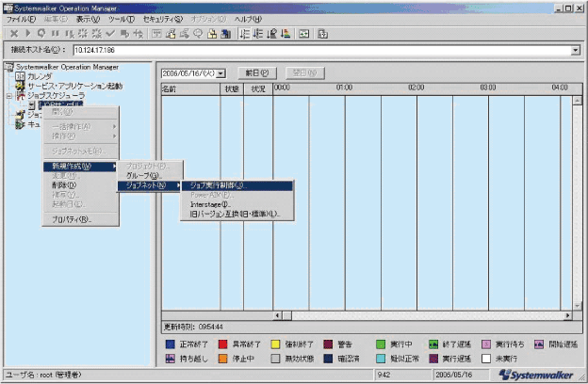Select the サービス・アプリケーション起動 tree item
Image resolution: width=588 pixels, height=384 pixels.
click(75, 87)
